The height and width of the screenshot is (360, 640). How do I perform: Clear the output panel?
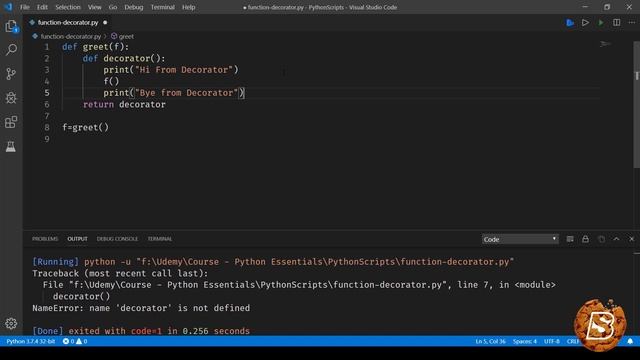[x=570, y=239]
